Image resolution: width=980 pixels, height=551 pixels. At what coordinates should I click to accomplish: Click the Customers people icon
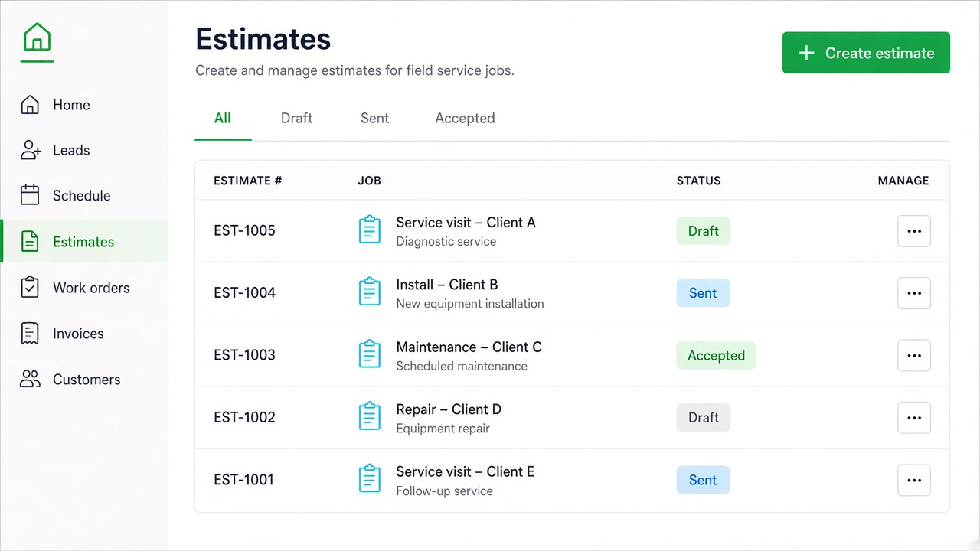[x=30, y=379]
